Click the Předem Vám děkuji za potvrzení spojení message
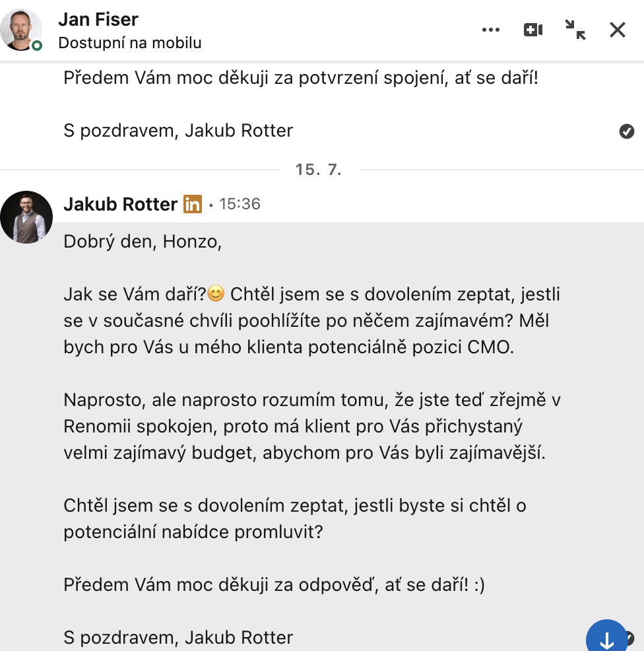Screen dimensions: 644x651 click(x=301, y=78)
